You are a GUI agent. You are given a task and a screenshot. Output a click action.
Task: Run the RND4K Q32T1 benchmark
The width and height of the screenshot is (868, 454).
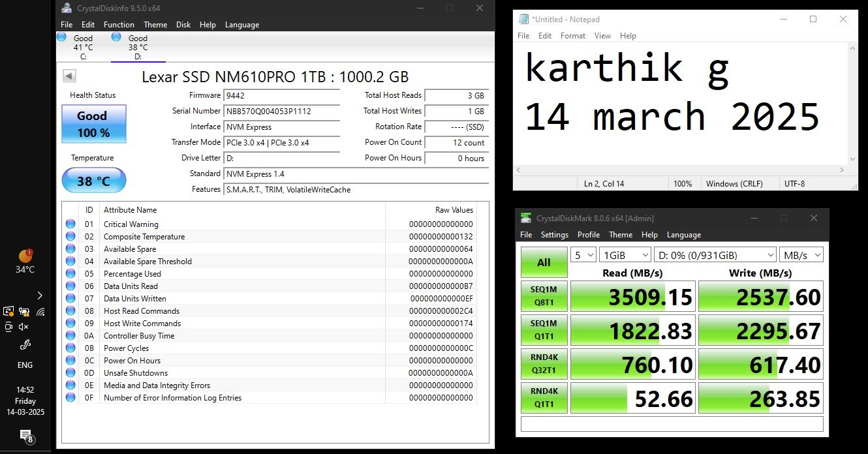(544, 364)
